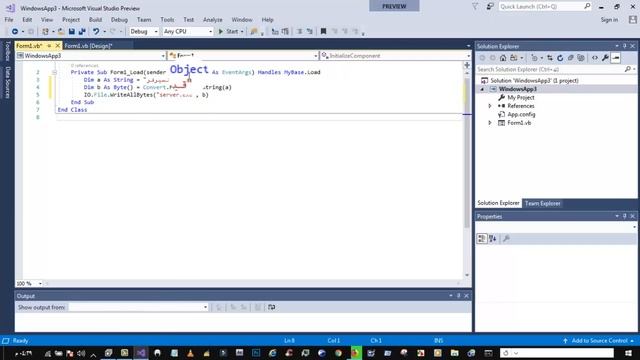Click the New Project toolbar icon
This screenshot has width=640, height=360.
(x=45, y=31)
